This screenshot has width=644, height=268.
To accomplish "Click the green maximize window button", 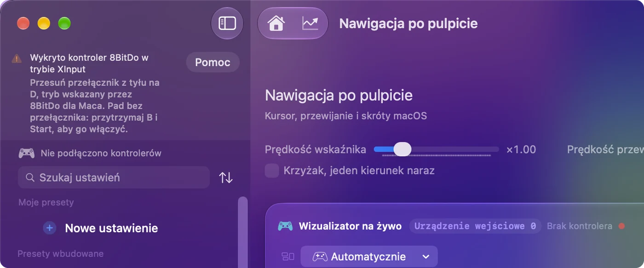I will [64, 23].
